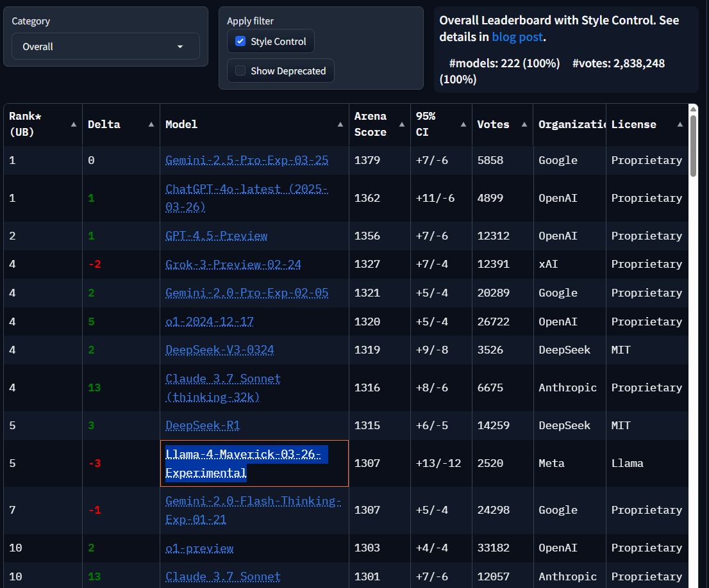
Task: Click the Organization column header
Action: [569, 124]
